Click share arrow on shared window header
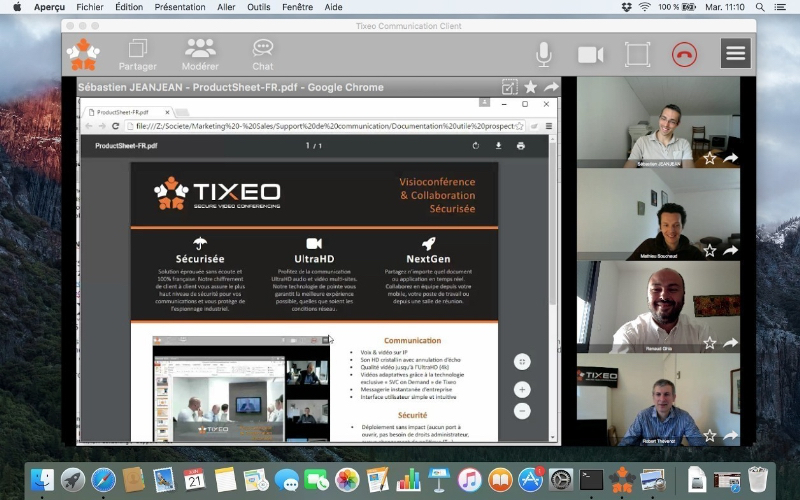 pyautogui.click(x=551, y=87)
